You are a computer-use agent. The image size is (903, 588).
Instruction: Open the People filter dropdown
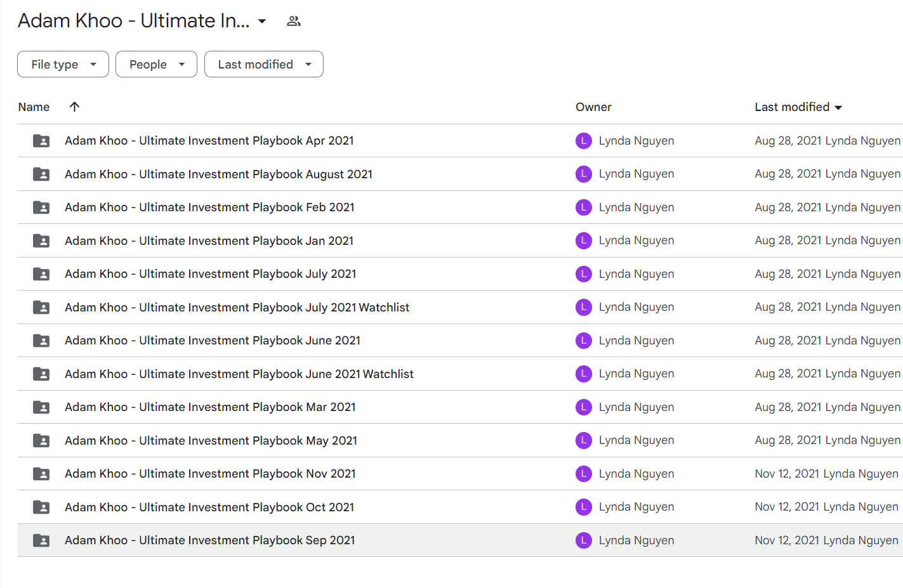click(156, 64)
